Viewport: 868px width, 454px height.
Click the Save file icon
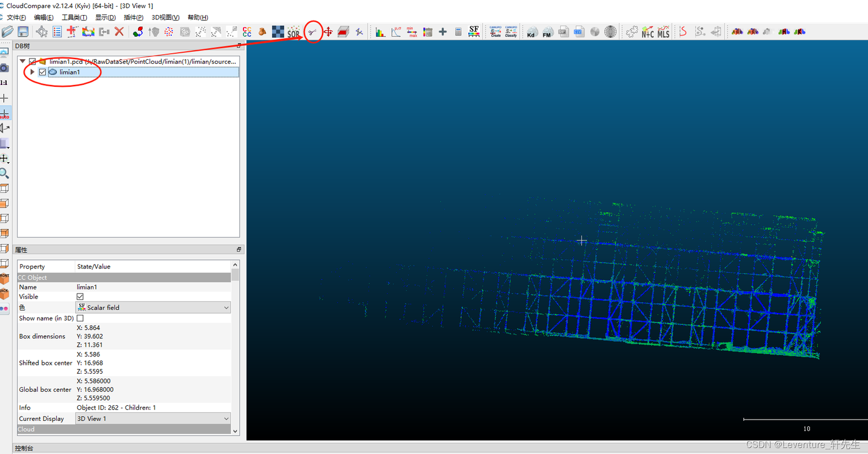tap(23, 32)
